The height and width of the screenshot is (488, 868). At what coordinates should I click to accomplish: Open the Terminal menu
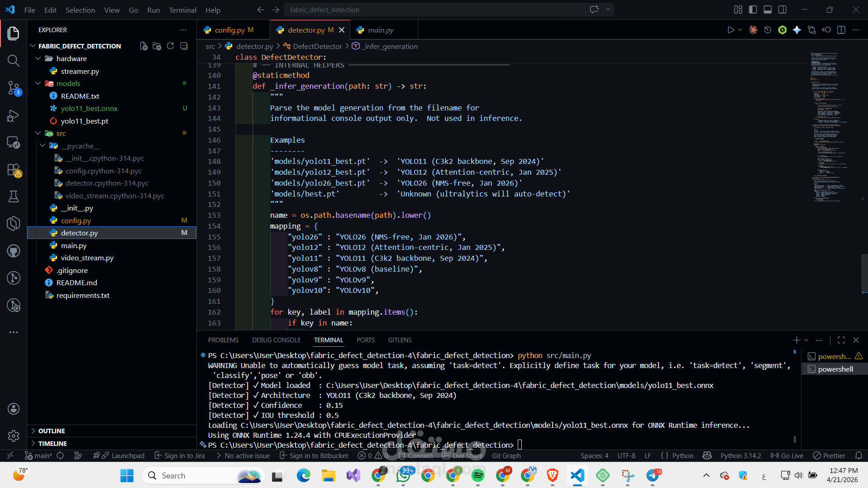click(x=182, y=10)
